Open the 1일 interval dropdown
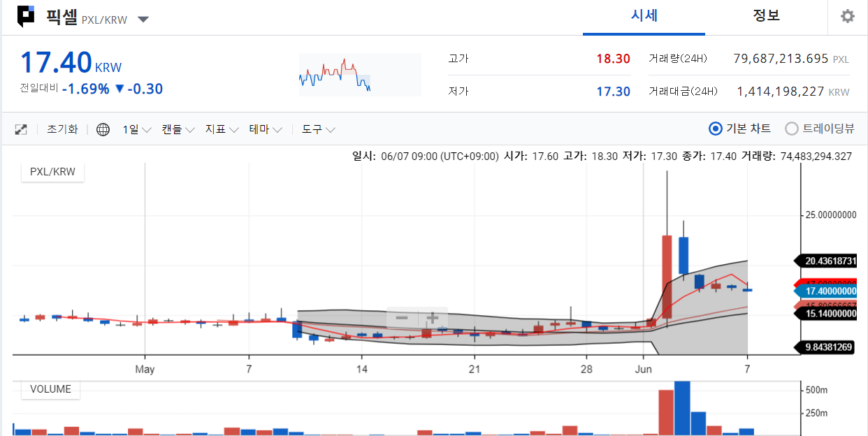This screenshot has width=868, height=436. 136,129
